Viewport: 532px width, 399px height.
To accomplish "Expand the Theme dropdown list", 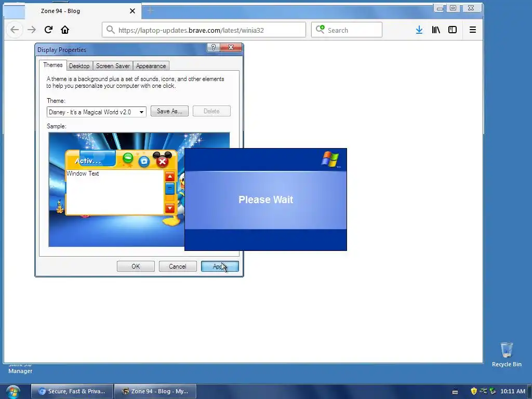I will click(x=141, y=112).
